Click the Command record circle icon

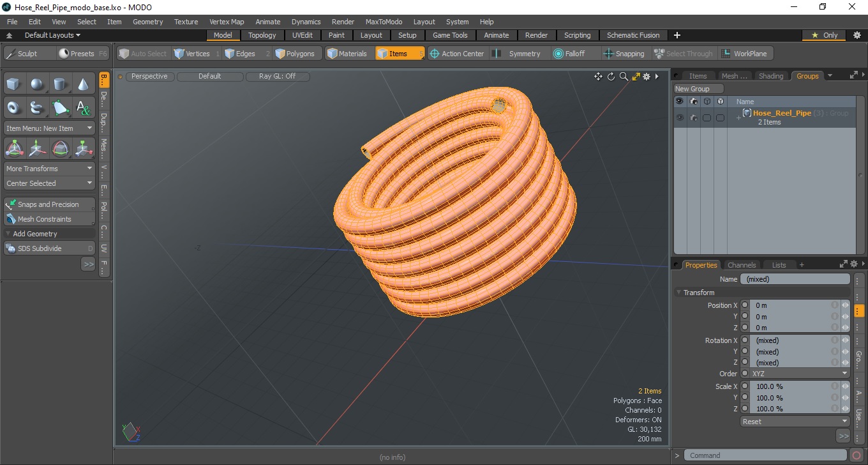click(x=857, y=455)
